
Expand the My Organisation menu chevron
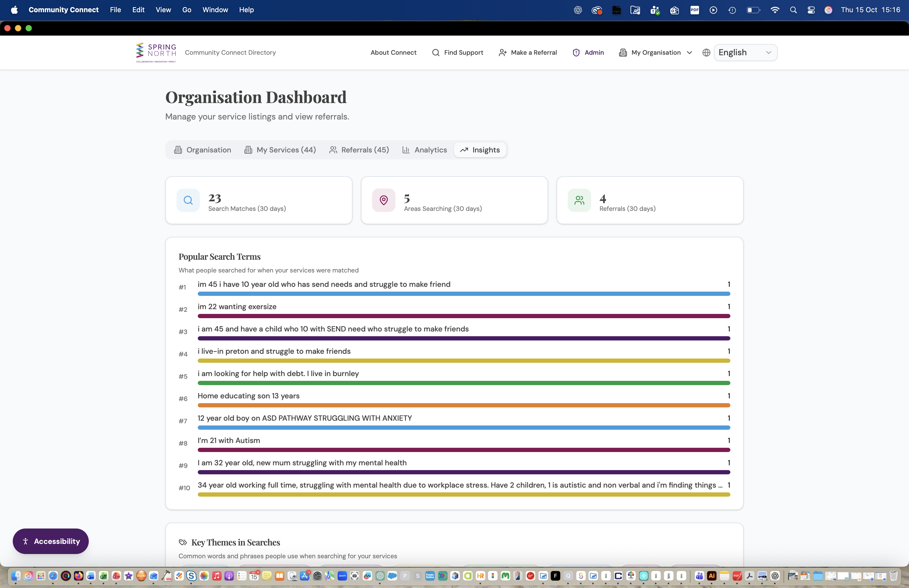pos(689,53)
